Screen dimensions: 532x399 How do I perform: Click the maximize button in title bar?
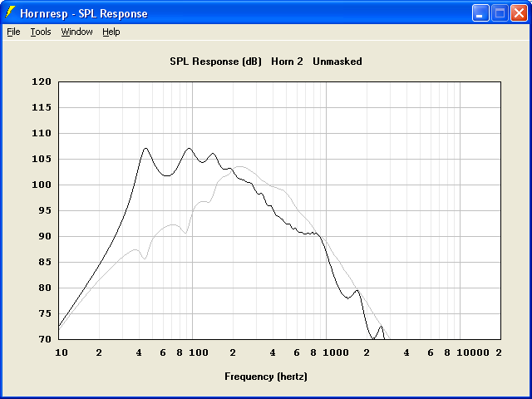(x=500, y=13)
